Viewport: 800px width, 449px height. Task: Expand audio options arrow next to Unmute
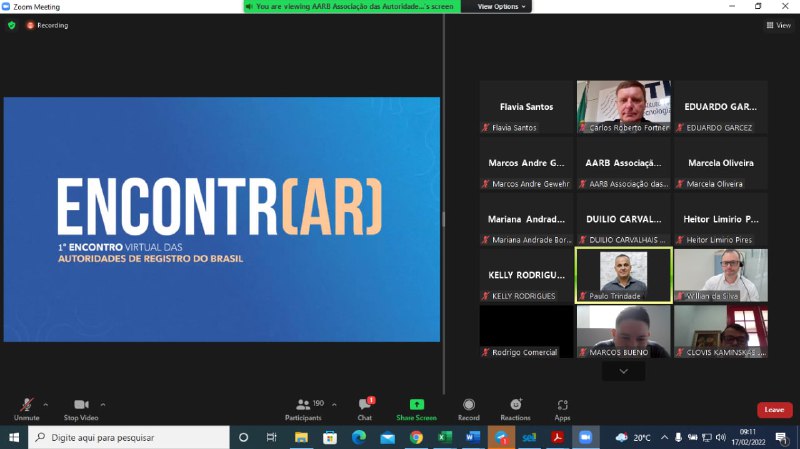click(x=46, y=404)
